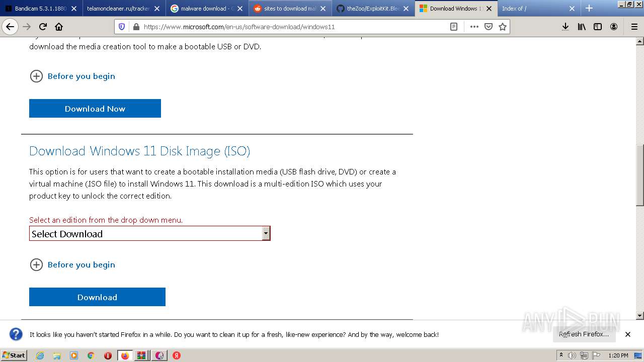Viewport: 644px width, 362px height.
Task: Close the Bandicam tab
Action: tap(74, 9)
